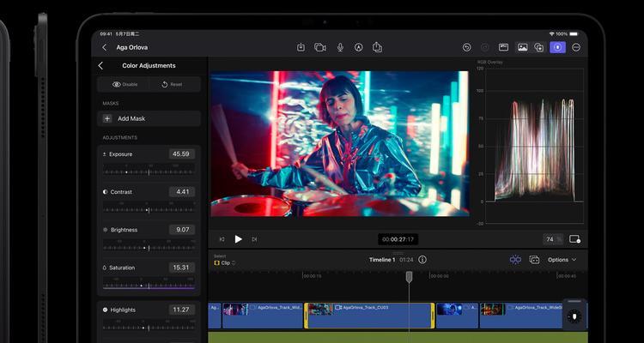Open the content library add icon
644x343 pixels.
pyautogui.click(x=539, y=48)
